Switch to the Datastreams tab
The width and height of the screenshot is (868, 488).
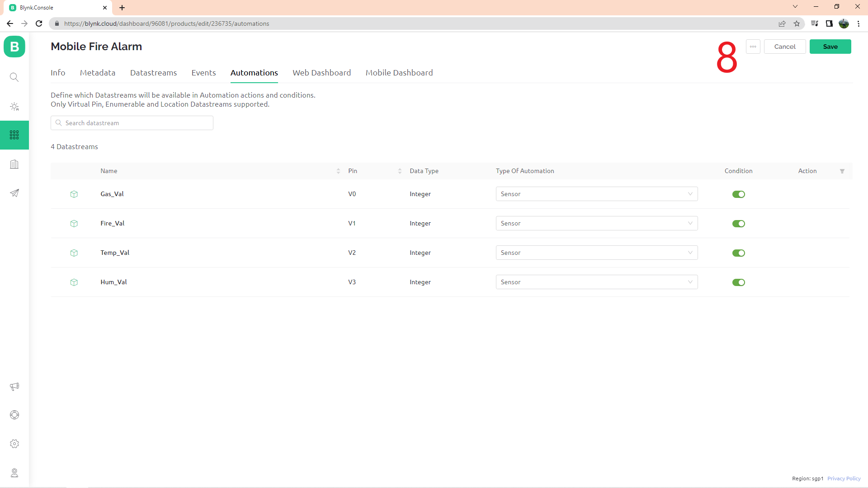point(153,73)
